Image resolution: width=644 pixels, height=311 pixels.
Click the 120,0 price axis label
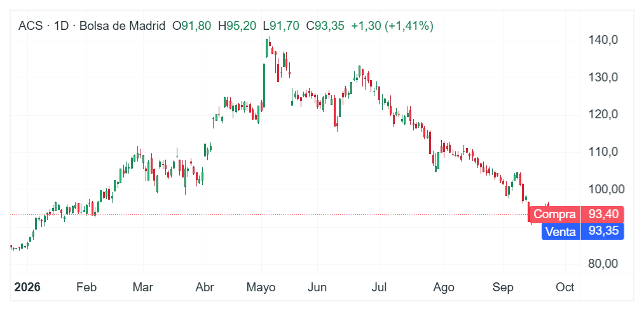coord(603,114)
